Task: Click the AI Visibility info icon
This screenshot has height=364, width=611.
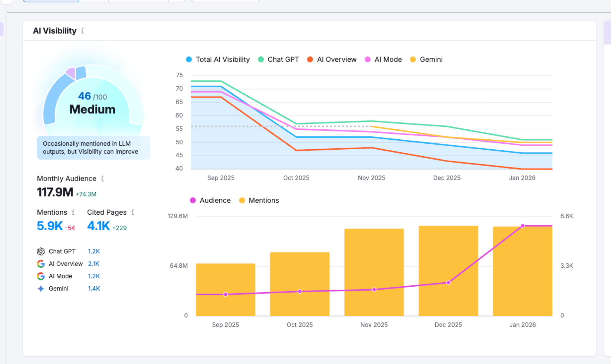Action: pos(83,31)
